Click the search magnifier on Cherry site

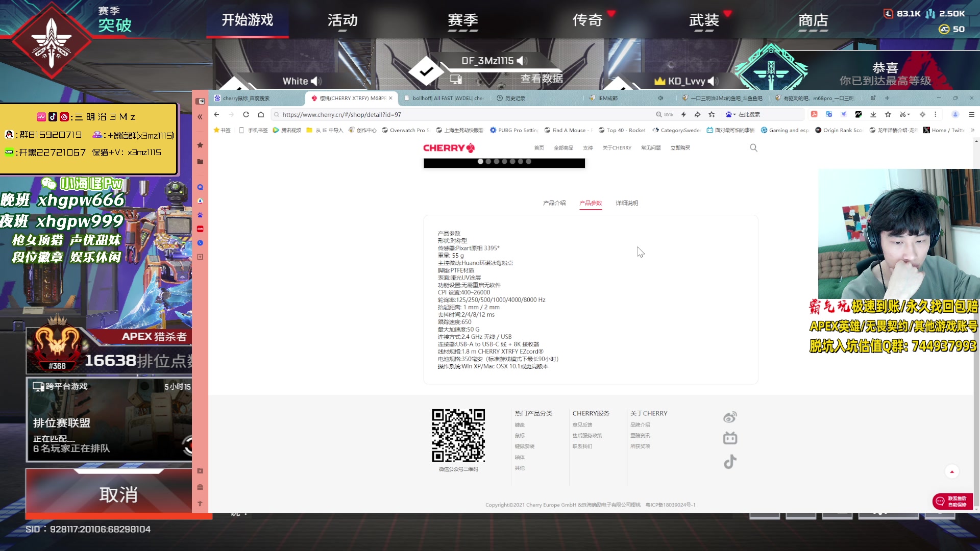pyautogui.click(x=753, y=148)
